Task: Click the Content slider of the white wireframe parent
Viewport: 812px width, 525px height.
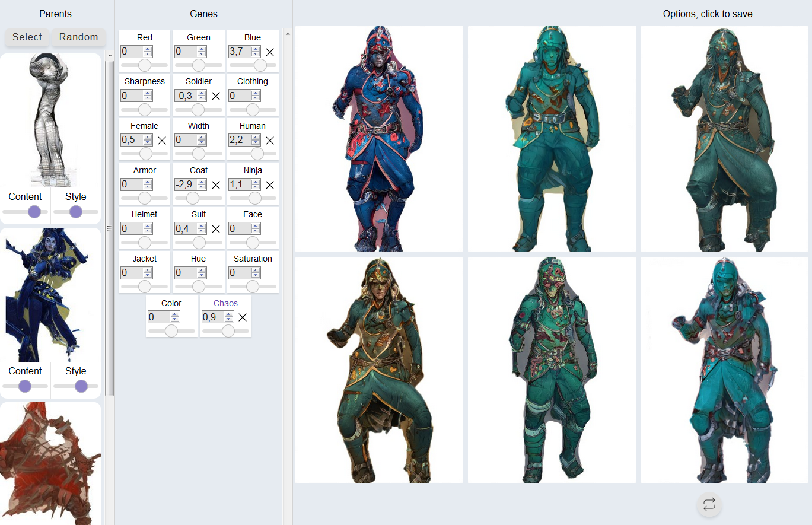Action: click(x=26, y=212)
